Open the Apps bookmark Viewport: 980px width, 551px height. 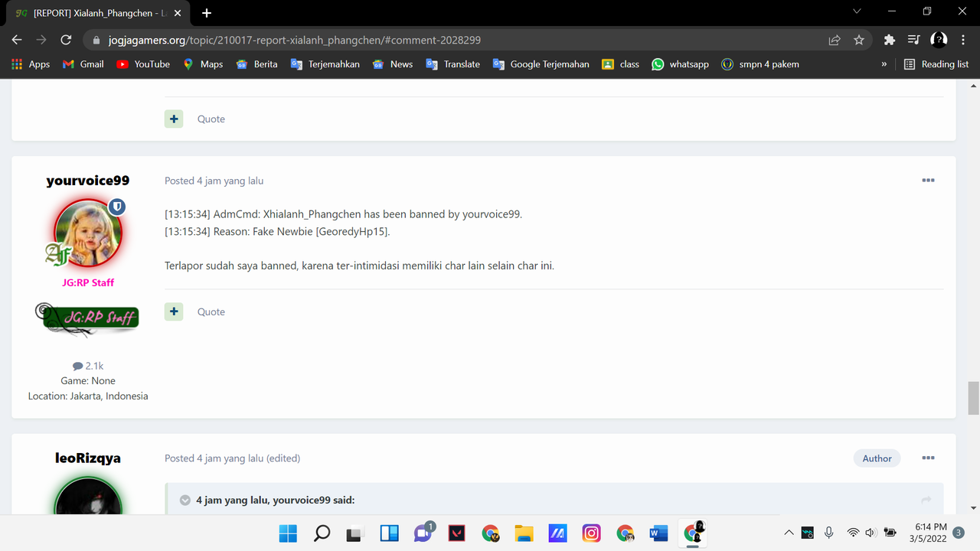coord(31,64)
